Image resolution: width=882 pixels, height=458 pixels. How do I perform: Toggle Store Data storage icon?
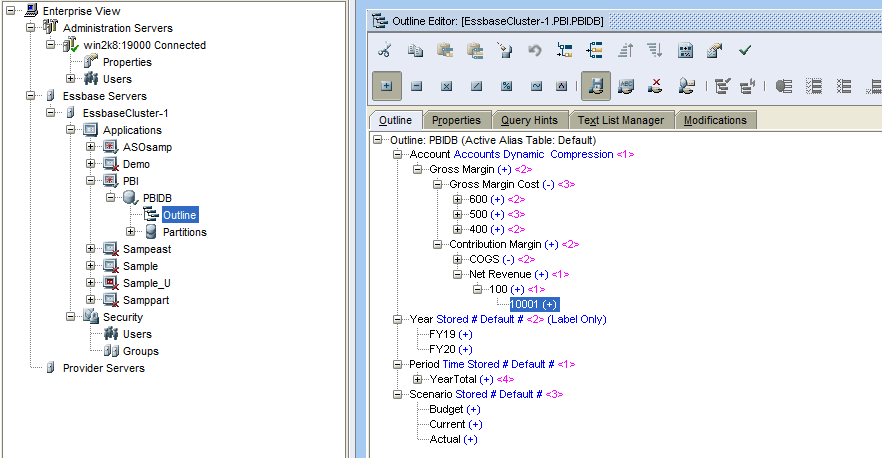click(x=596, y=86)
